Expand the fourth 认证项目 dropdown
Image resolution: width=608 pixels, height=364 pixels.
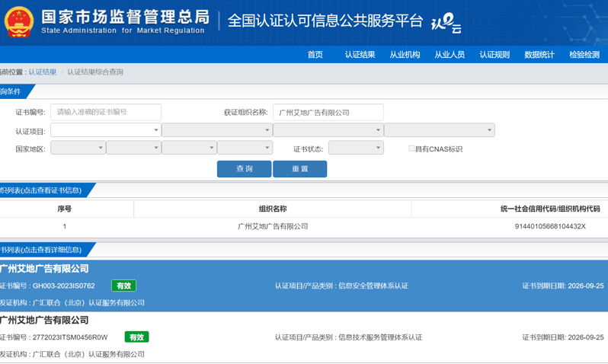(x=440, y=130)
